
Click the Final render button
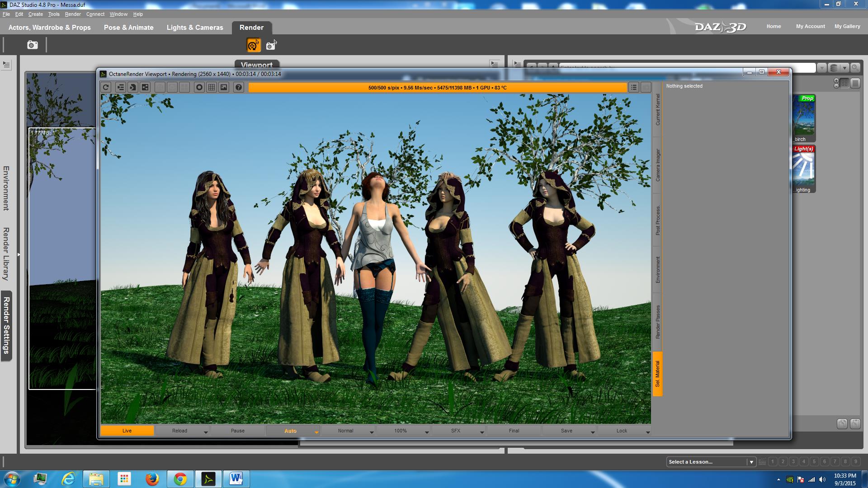pos(514,431)
